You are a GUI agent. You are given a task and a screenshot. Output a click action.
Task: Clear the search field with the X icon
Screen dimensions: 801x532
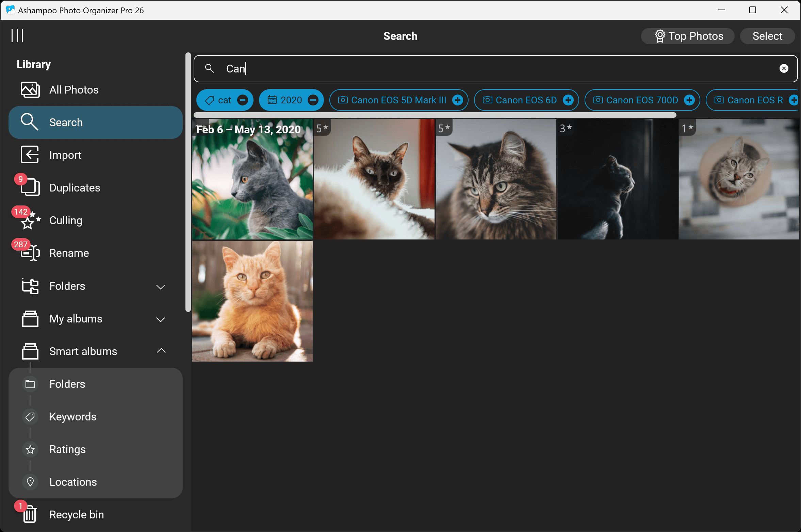pyautogui.click(x=784, y=69)
